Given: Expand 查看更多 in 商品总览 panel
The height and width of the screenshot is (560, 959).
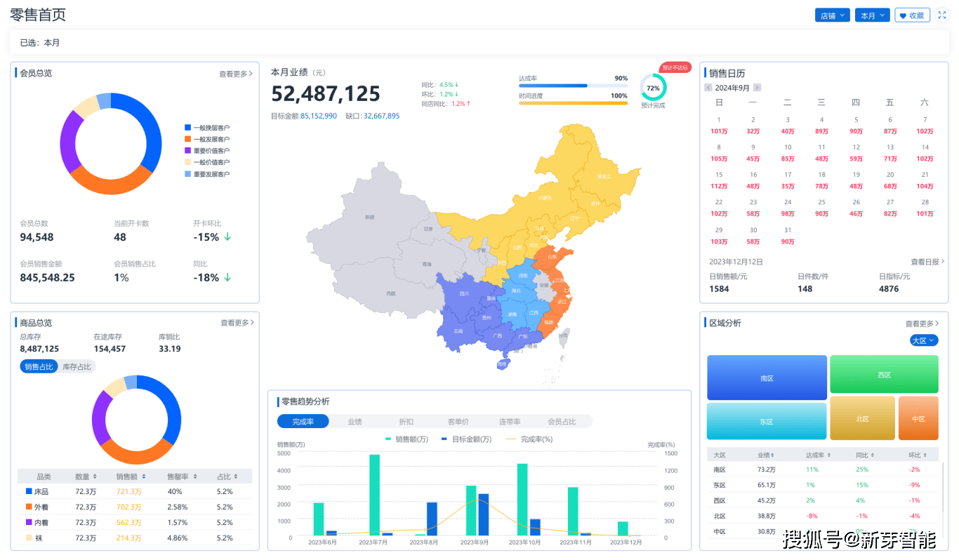Looking at the screenshot, I should pyautogui.click(x=237, y=323).
